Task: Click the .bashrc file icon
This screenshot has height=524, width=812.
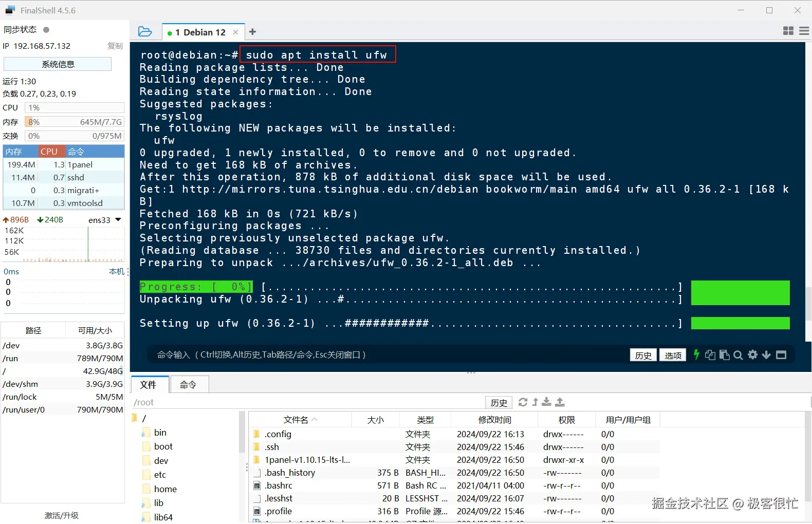Action: point(257,485)
